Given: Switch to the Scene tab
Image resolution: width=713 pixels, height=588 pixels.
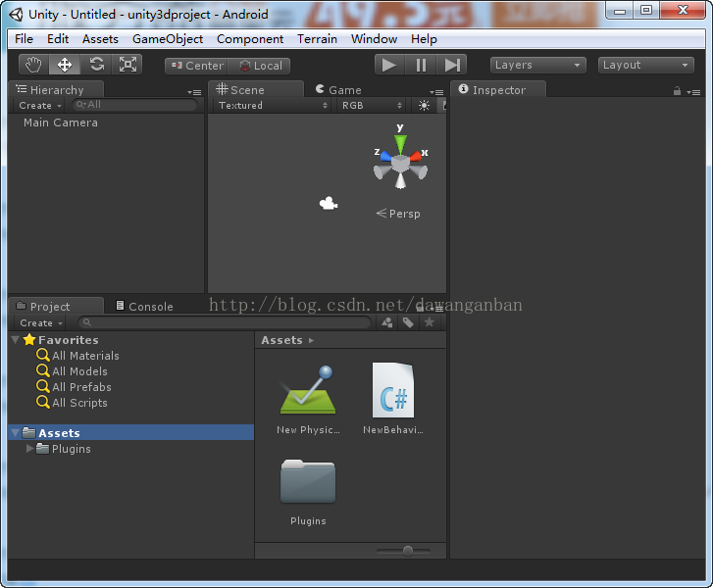Looking at the screenshot, I should click(256, 89).
